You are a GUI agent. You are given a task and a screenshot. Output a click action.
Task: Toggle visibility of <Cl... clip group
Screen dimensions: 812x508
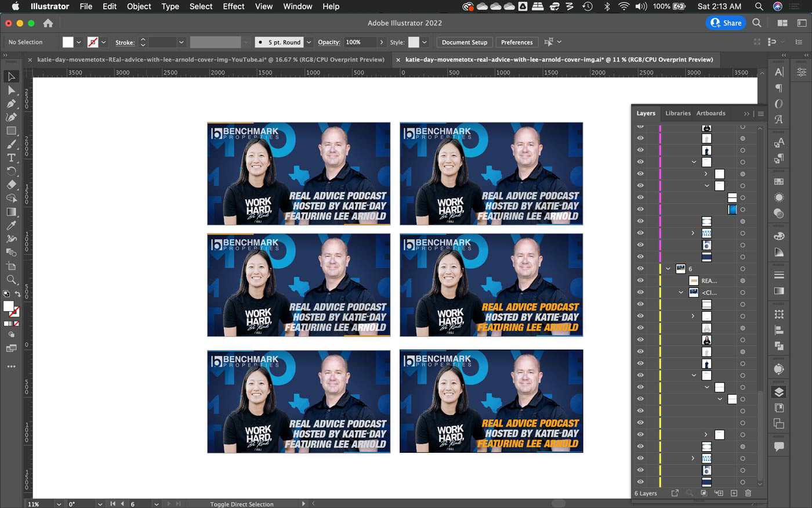point(640,293)
